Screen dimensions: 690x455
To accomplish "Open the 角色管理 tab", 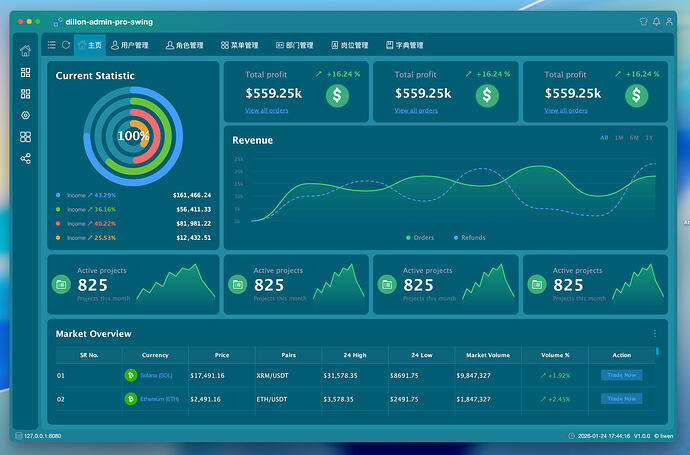I will click(x=185, y=45).
